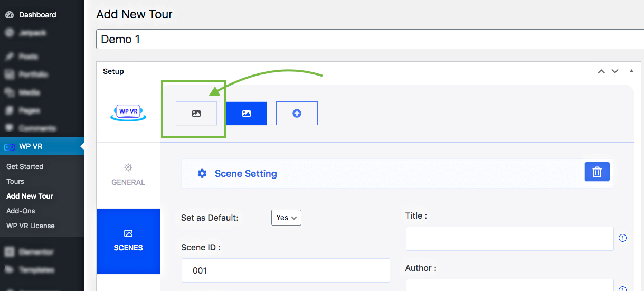Screen dimensions: 644x291
Task: Move Setup panel down
Action: [614, 71]
